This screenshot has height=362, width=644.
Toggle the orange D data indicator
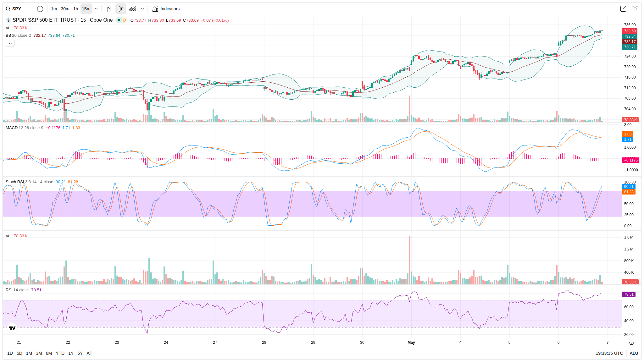point(125,20)
